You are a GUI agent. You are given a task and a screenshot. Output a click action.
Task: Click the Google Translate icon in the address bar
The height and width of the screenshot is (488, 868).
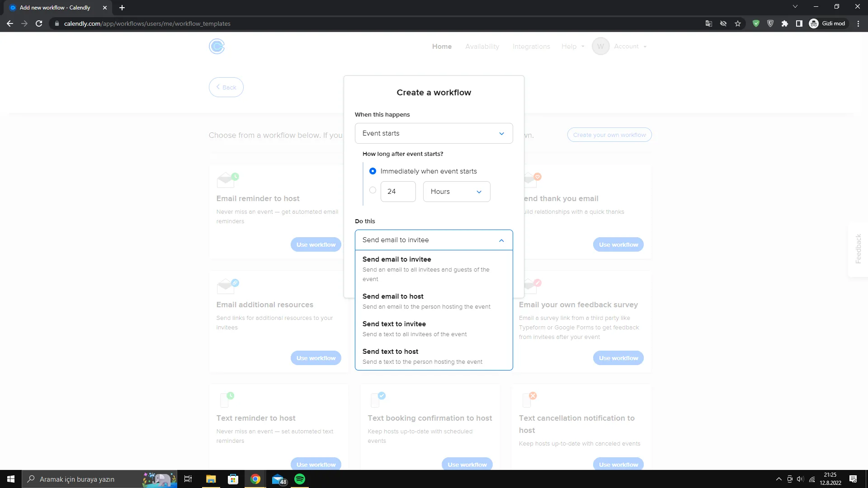(x=709, y=23)
